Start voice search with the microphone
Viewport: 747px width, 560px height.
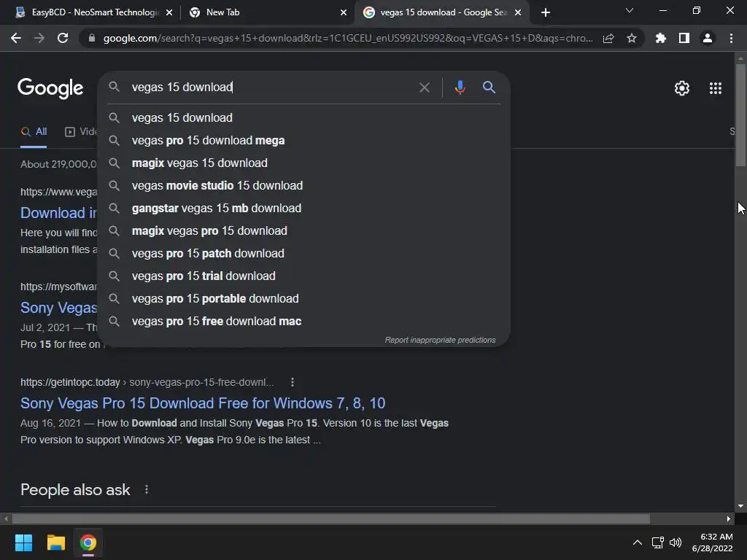(460, 87)
